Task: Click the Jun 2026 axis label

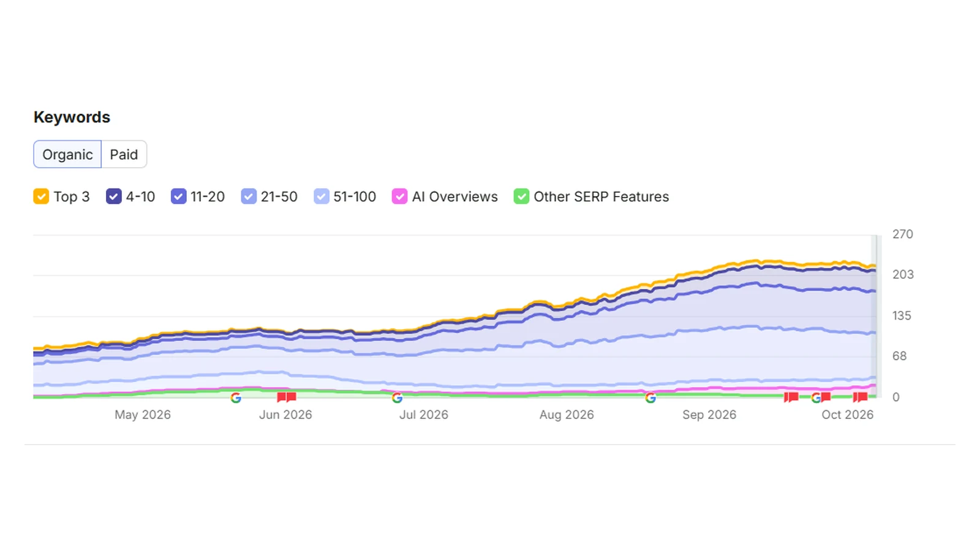Action: 285,414
